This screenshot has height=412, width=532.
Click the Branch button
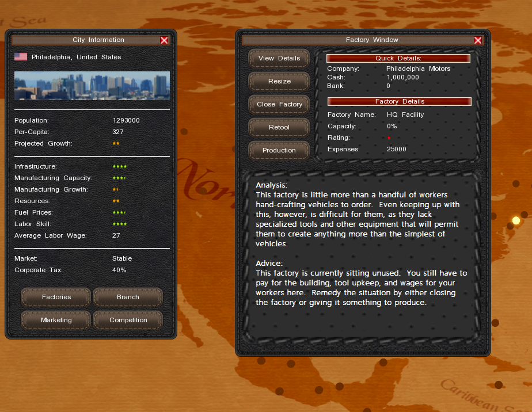[x=128, y=297]
